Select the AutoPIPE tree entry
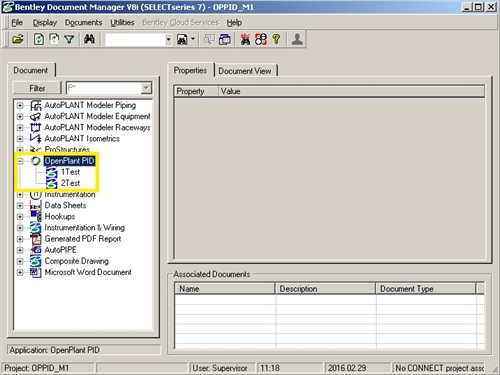Viewport: 500px width, 375px height. click(x=61, y=250)
